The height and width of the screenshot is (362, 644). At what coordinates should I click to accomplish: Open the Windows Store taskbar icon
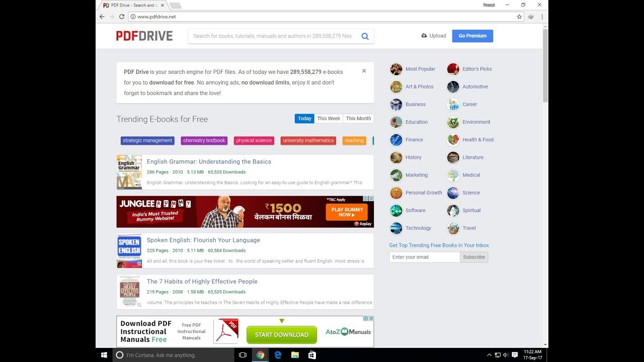[x=312, y=355]
